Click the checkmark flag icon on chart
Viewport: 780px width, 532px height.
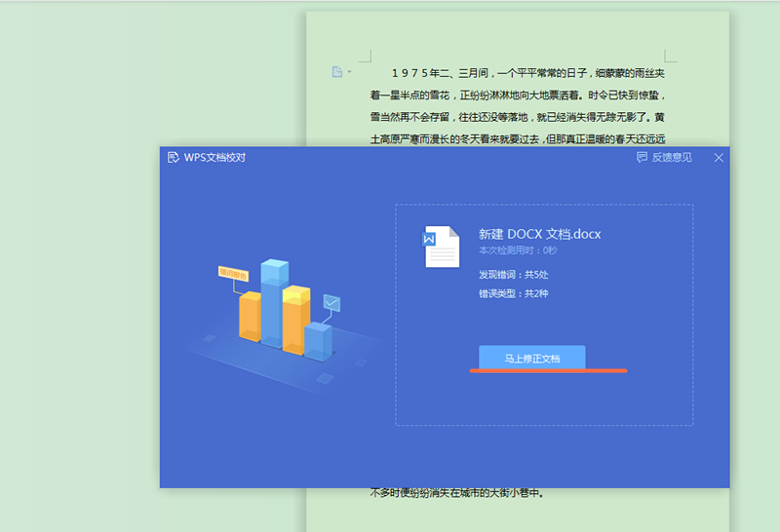[331, 304]
